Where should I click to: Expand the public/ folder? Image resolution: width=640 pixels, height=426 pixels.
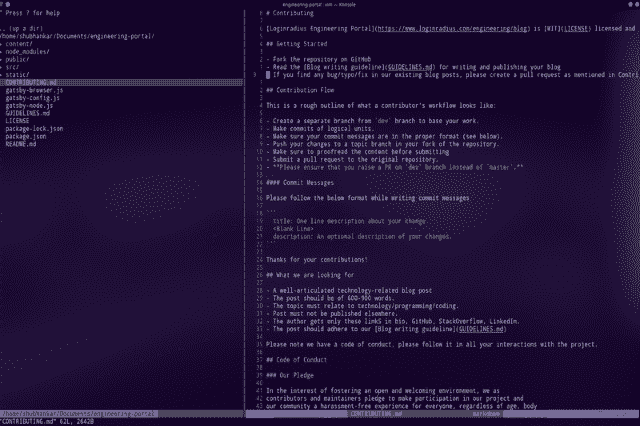click(17, 59)
